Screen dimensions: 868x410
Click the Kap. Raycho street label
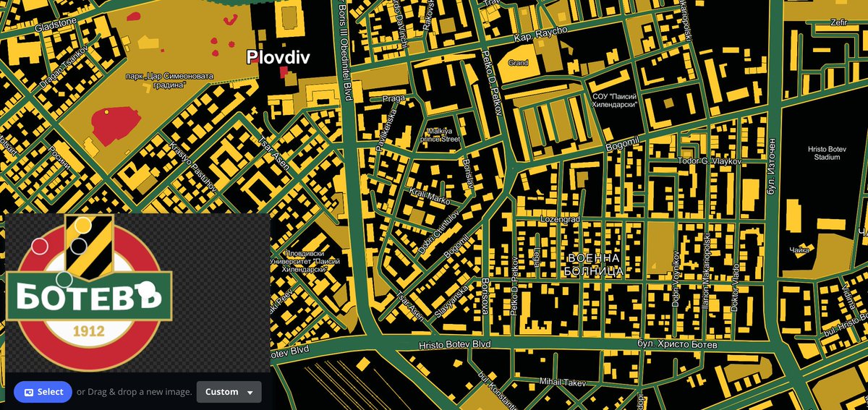coord(540,33)
